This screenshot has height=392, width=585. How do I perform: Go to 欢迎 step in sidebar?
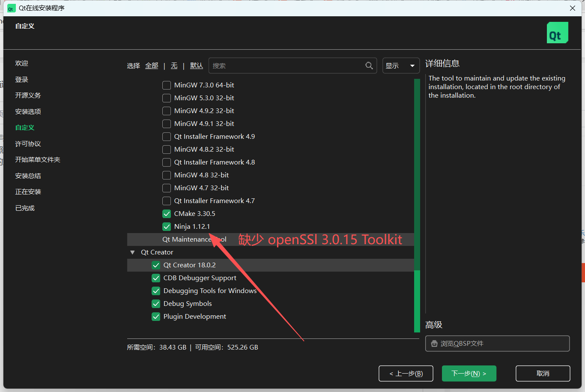tap(21, 63)
